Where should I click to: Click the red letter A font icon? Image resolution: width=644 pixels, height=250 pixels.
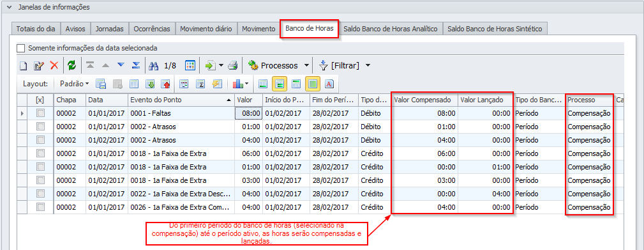coord(329,84)
